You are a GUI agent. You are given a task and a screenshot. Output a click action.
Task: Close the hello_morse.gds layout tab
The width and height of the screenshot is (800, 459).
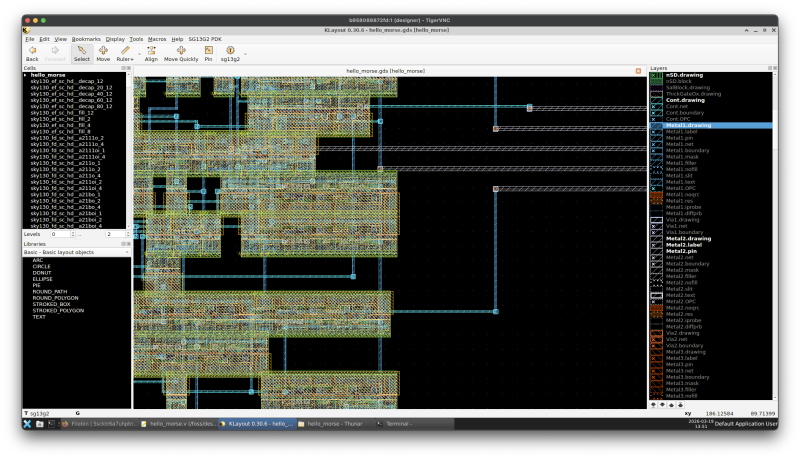pyautogui.click(x=639, y=71)
